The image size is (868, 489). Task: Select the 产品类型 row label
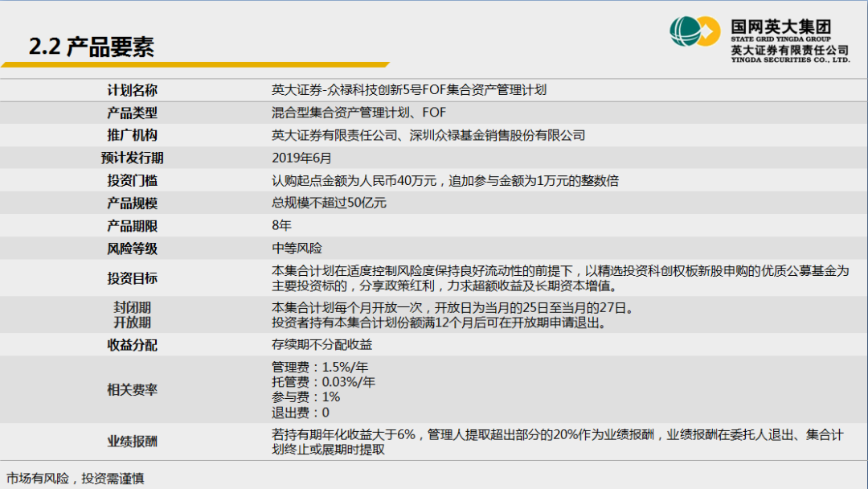coord(133,113)
